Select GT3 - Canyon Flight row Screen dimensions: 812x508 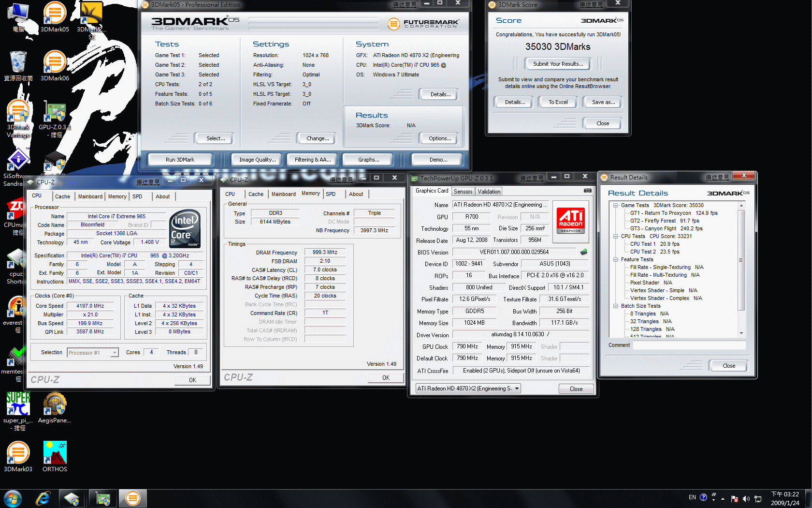(667, 228)
